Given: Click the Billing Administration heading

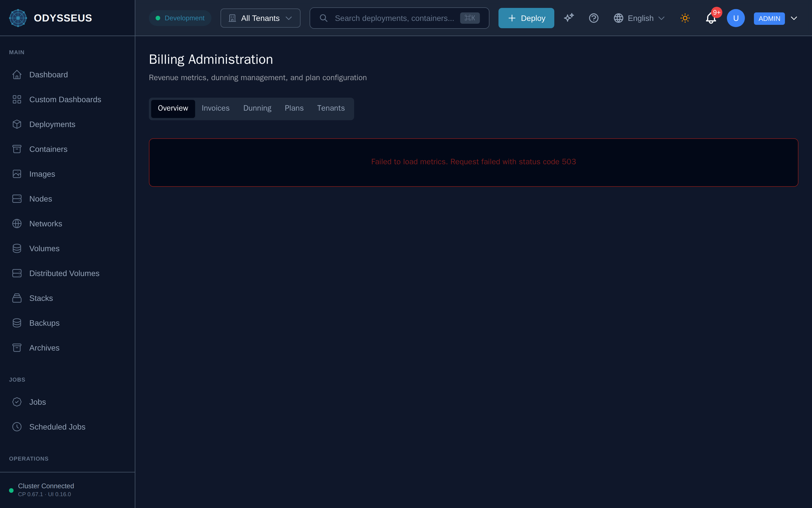Looking at the screenshot, I should tap(211, 60).
